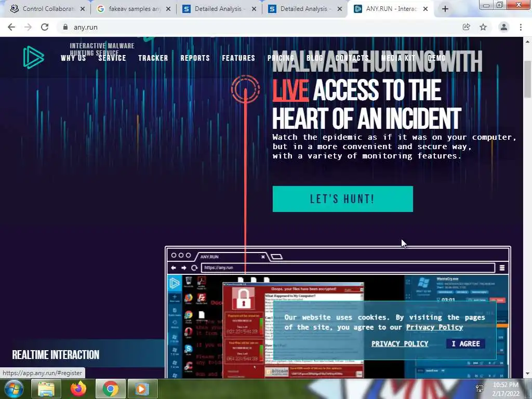Close the second Detailed Analysis tab

click(x=340, y=9)
